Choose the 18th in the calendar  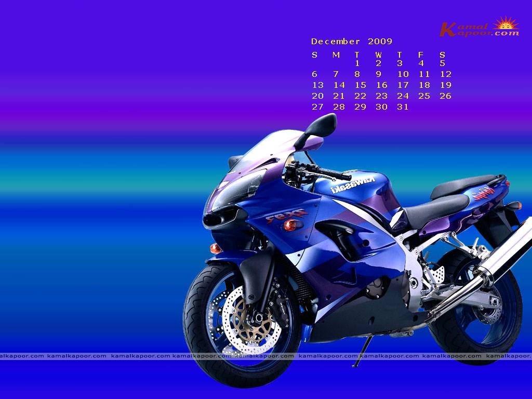point(424,85)
